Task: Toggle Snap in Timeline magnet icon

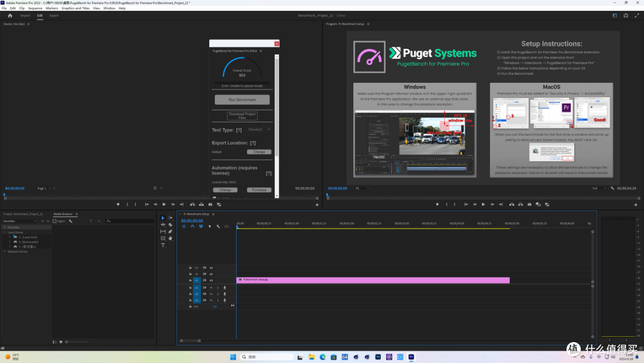Action: tap(192, 226)
